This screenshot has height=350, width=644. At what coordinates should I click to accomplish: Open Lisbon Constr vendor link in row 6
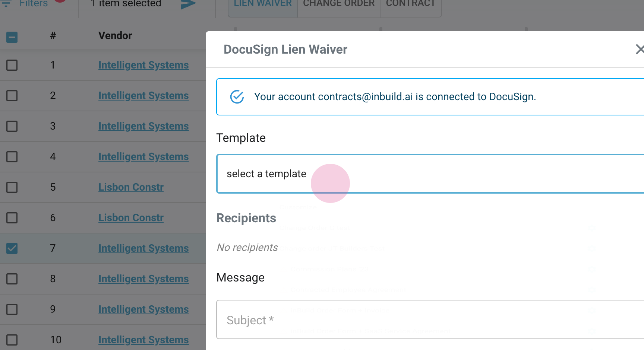[131, 218]
